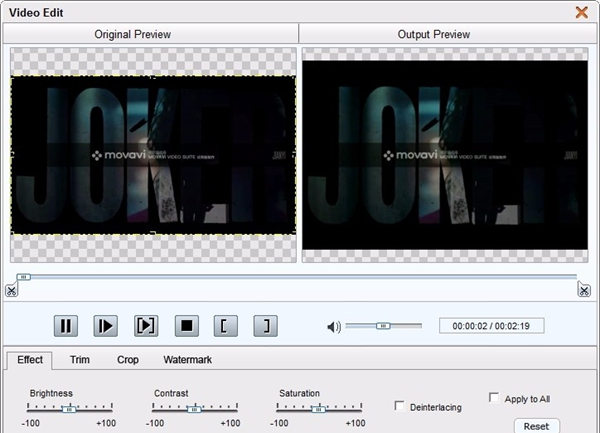Click the Original Preview header

pyautogui.click(x=151, y=34)
